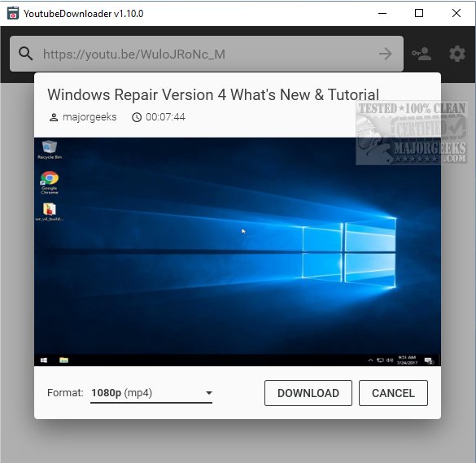Click the arrow to process the video URL
Viewport: 476px width, 463px height.
[386, 54]
